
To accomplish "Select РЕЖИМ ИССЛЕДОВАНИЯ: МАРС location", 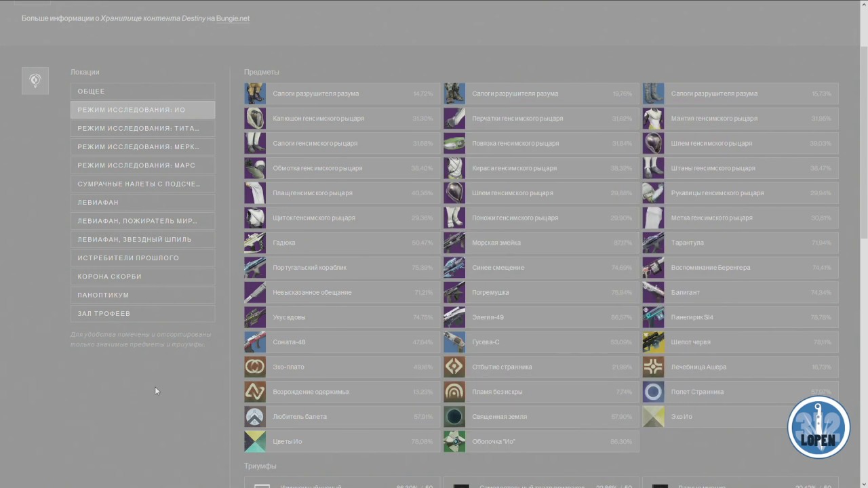I will (143, 165).
